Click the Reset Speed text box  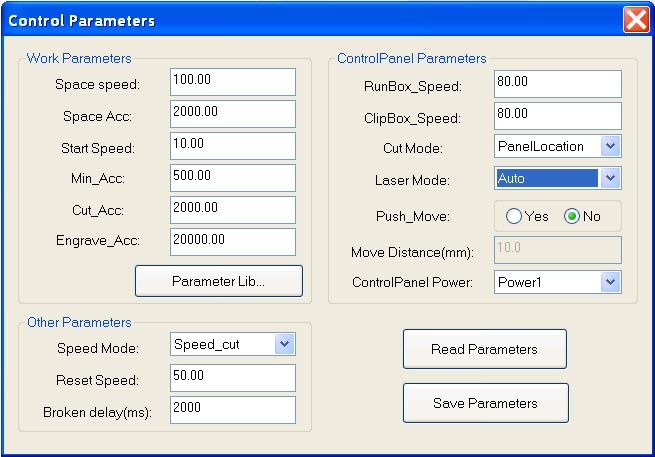[x=232, y=378]
